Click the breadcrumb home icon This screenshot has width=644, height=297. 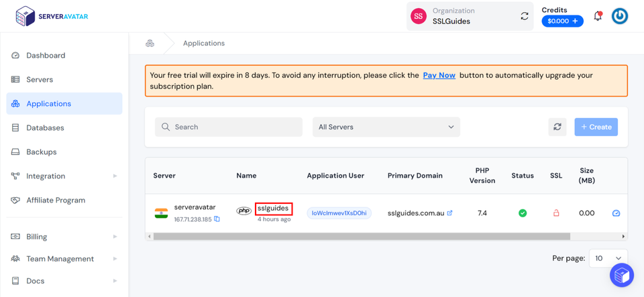pyautogui.click(x=150, y=43)
